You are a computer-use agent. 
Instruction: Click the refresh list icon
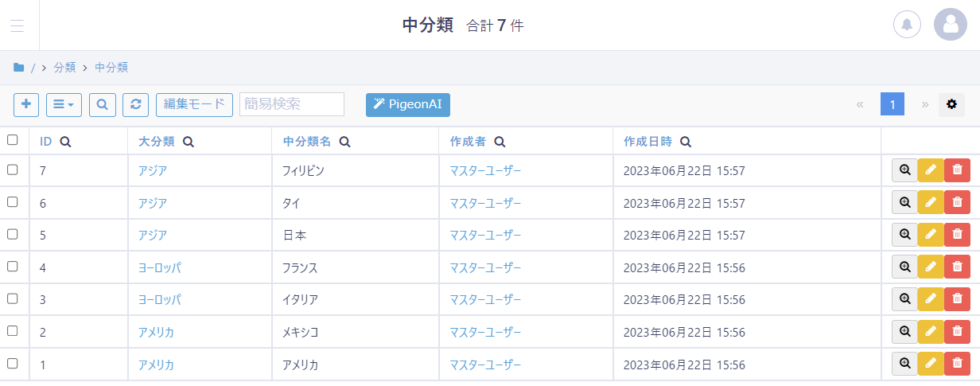135,104
